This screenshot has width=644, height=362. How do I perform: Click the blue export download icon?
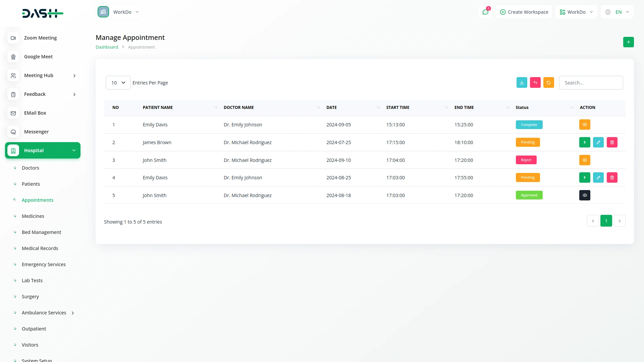pyautogui.click(x=522, y=82)
